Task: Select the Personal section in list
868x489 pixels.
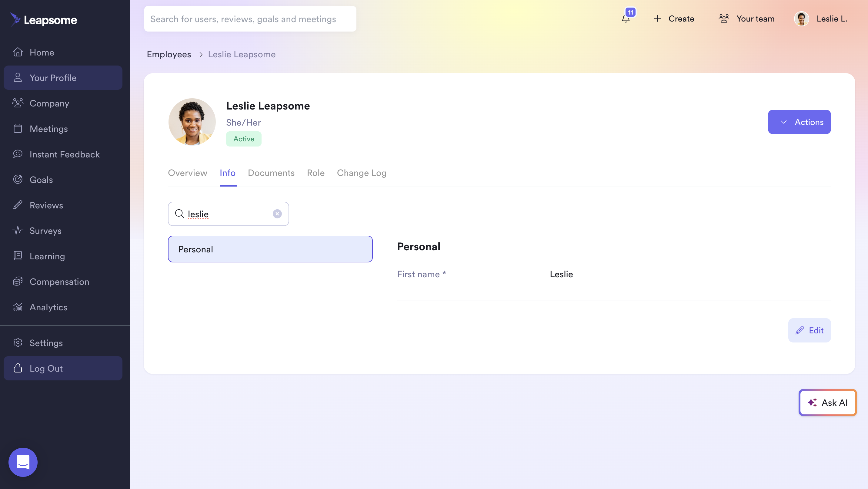Action: click(270, 249)
